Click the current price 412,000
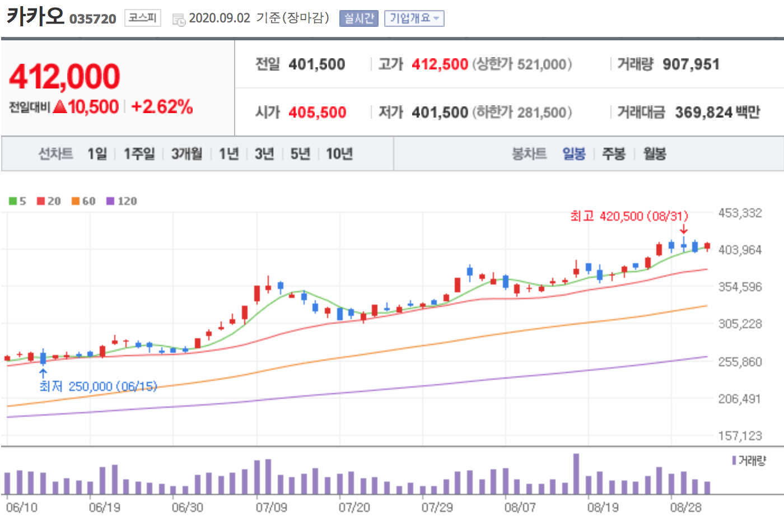Screen dimensions: 784x532 click(64, 76)
